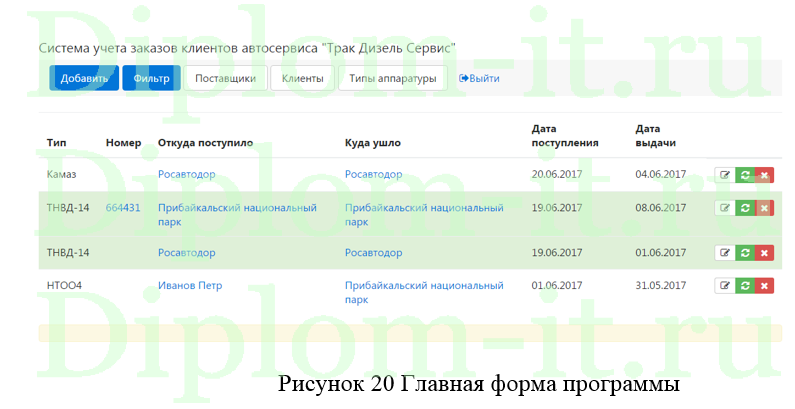
Task: Select the Откуда поступило column header
Action: [205, 142]
